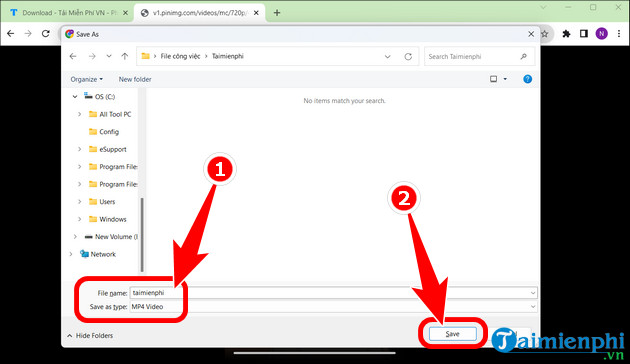
Task: Select the All Tool PC folder
Action: (x=110, y=114)
